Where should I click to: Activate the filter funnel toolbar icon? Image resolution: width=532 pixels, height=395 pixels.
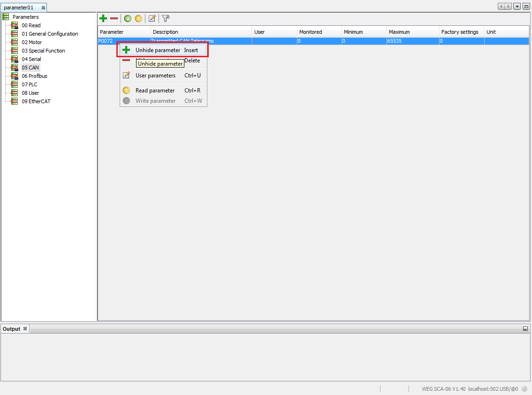(x=165, y=18)
